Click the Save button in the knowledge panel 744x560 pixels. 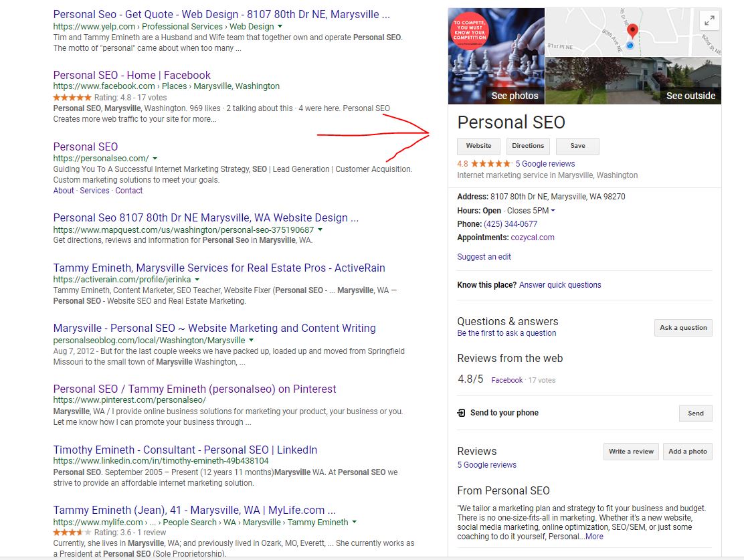[577, 146]
